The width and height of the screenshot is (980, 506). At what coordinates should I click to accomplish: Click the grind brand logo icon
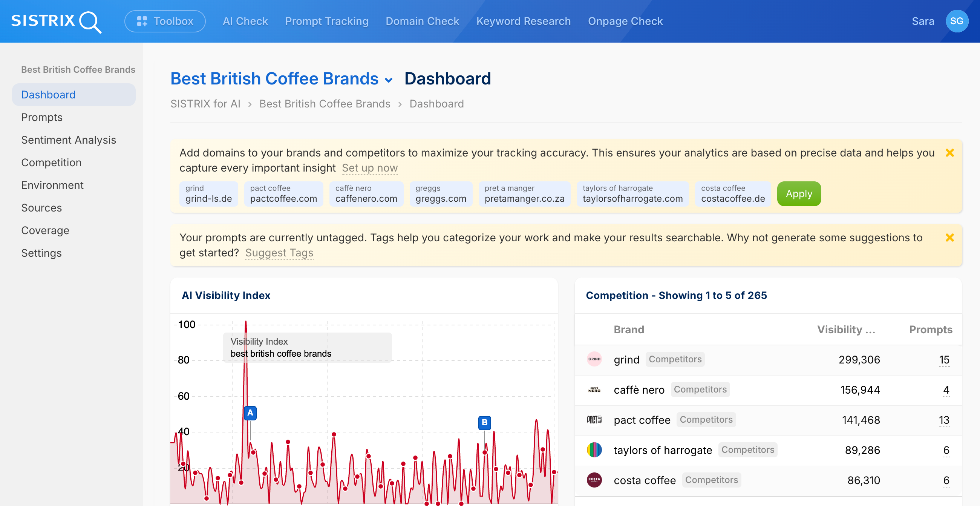click(594, 359)
